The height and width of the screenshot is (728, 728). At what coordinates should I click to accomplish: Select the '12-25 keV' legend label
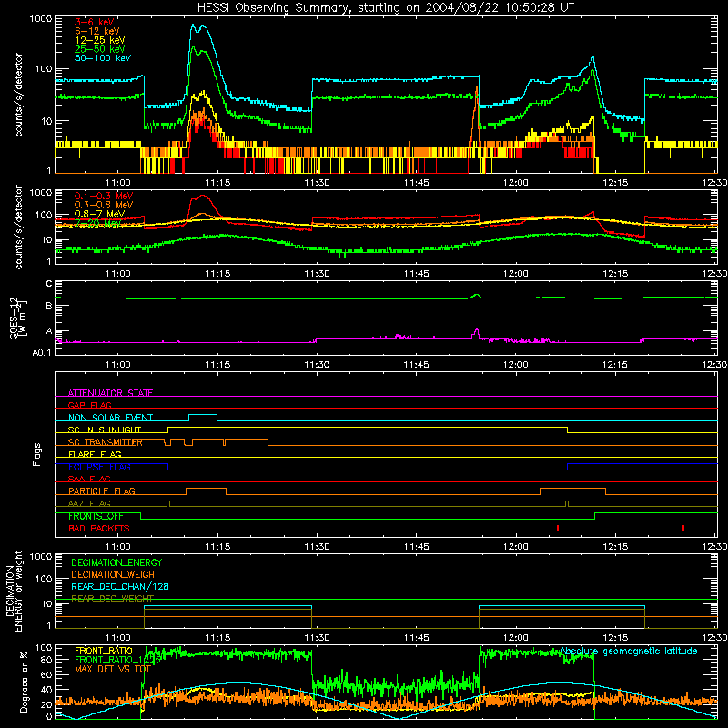click(100, 40)
